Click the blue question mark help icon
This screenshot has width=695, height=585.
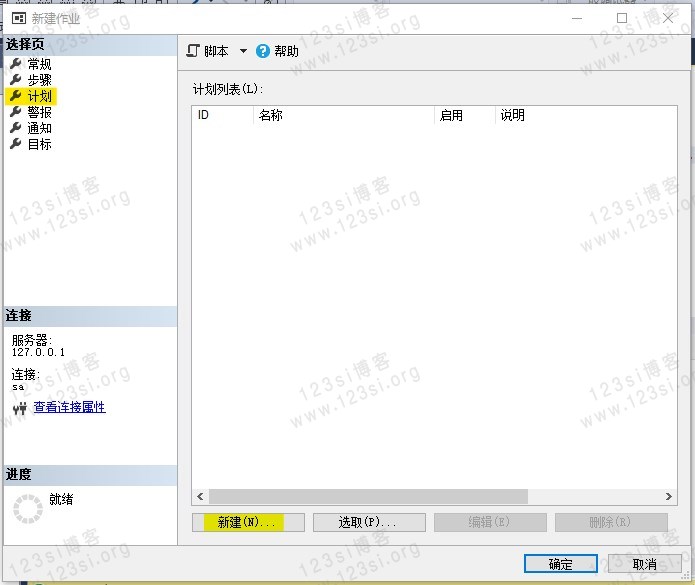pyautogui.click(x=262, y=51)
